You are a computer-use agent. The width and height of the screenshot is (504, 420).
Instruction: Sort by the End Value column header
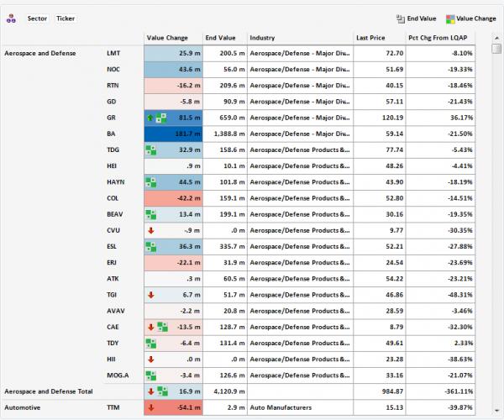[225, 38]
